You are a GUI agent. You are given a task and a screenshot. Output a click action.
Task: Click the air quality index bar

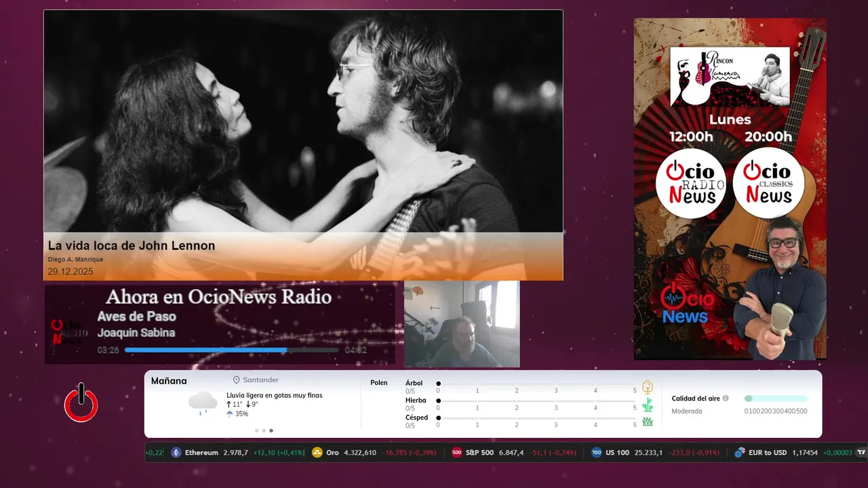point(776,399)
